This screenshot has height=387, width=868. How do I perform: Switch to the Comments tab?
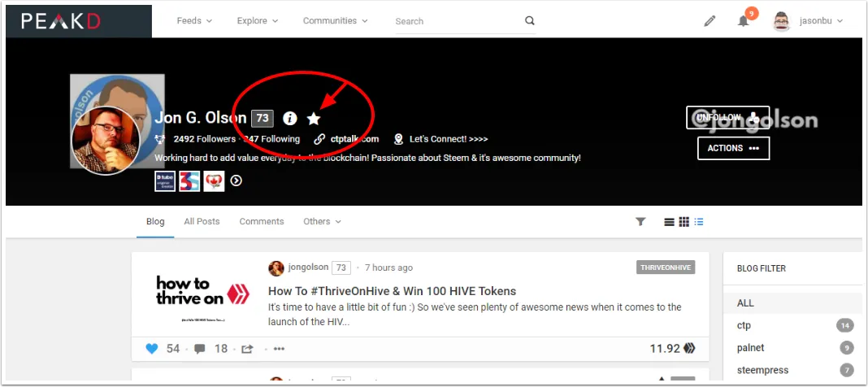point(261,221)
